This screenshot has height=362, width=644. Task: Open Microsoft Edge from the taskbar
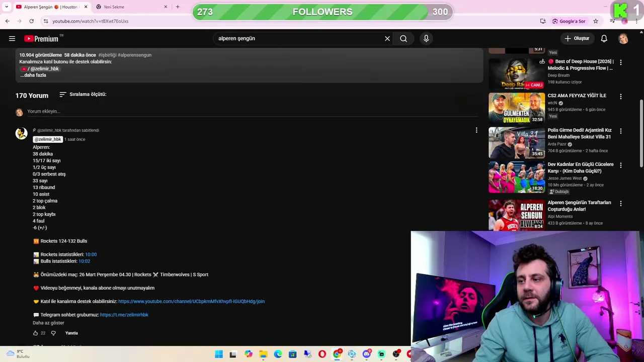click(x=278, y=354)
